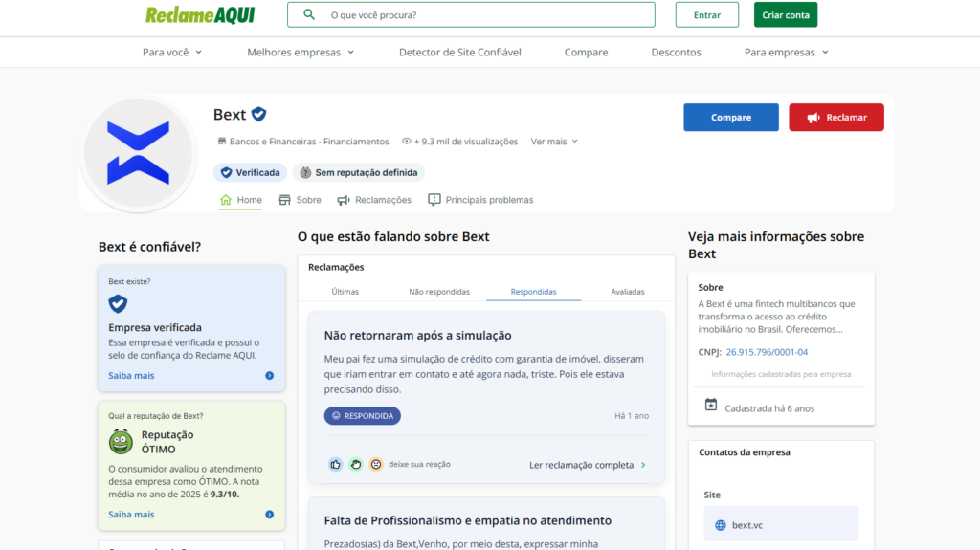Open complaint 'Falta de Profissionalismo e empatia'

pos(467,520)
